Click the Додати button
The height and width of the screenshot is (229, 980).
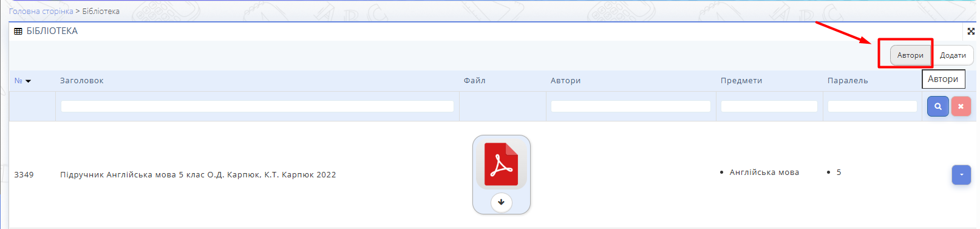click(x=953, y=55)
